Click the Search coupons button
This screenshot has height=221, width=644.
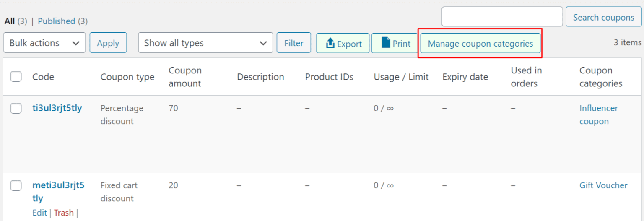point(603,17)
